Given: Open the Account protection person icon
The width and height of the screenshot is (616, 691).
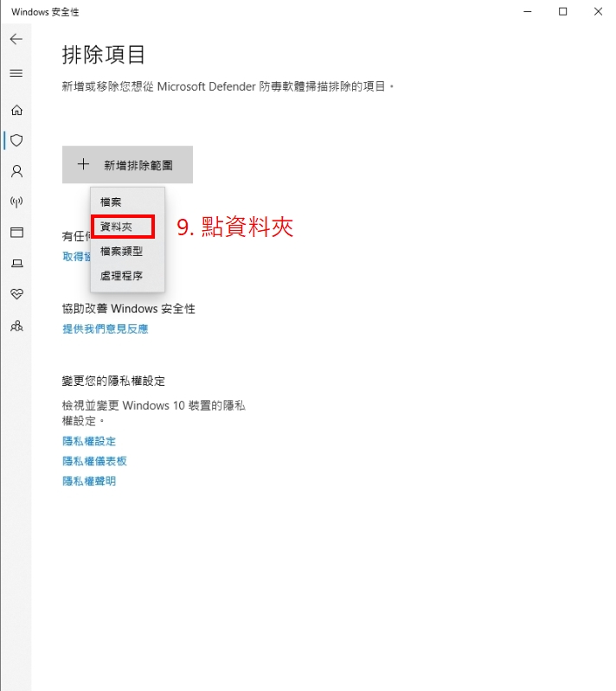Looking at the screenshot, I should pos(16,171).
